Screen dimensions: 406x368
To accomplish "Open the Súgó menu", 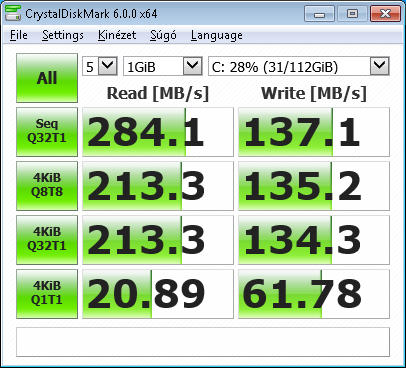I will 163,35.
